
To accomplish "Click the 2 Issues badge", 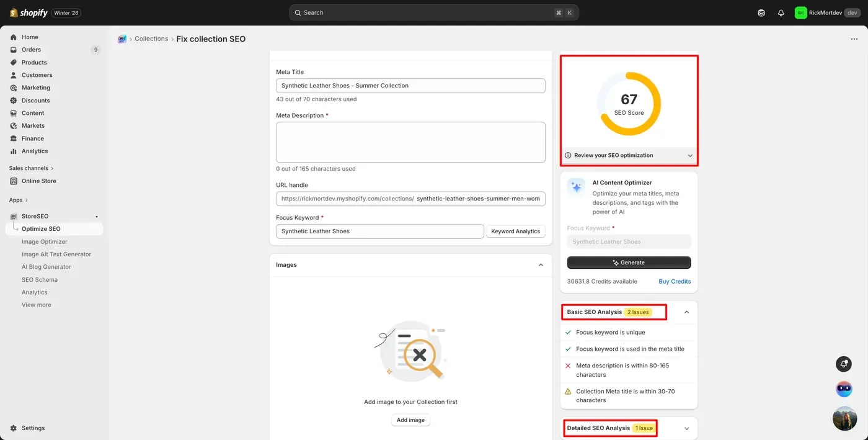I will coord(638,312).
